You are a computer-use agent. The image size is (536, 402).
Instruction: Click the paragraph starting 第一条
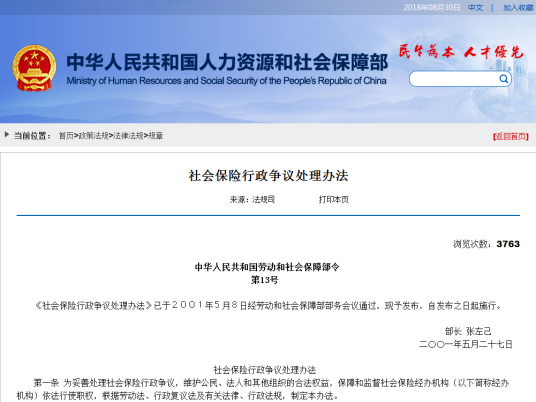[263, 389]
